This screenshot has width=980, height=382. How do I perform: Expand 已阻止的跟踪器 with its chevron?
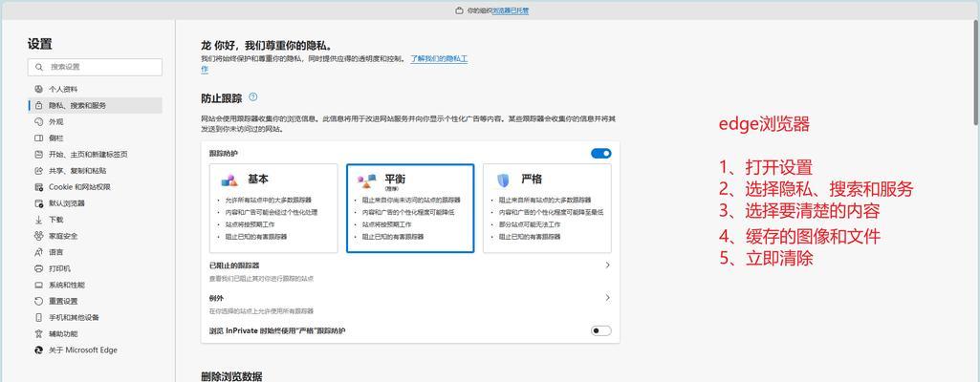607,265
